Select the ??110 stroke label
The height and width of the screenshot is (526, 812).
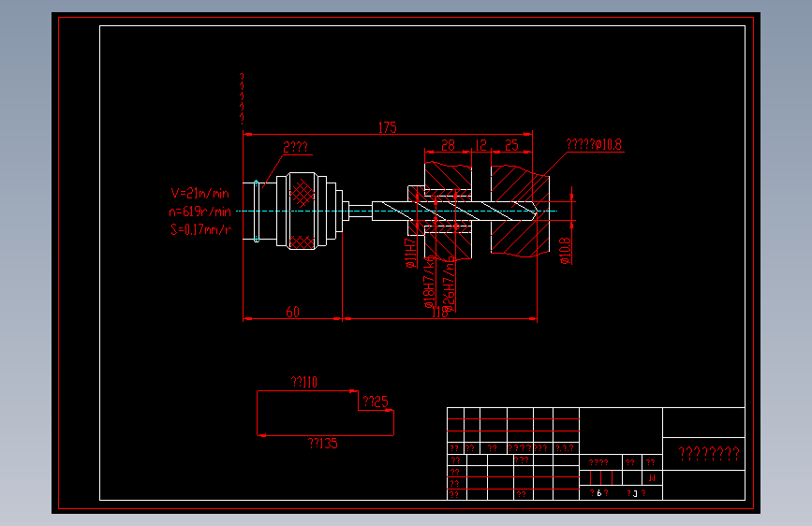pos(304,382)
